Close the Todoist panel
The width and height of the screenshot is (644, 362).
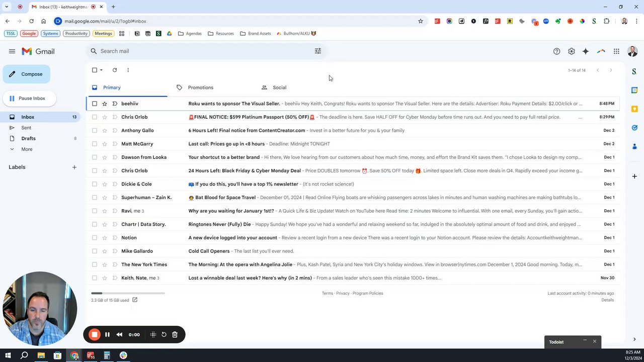(594, 341)
